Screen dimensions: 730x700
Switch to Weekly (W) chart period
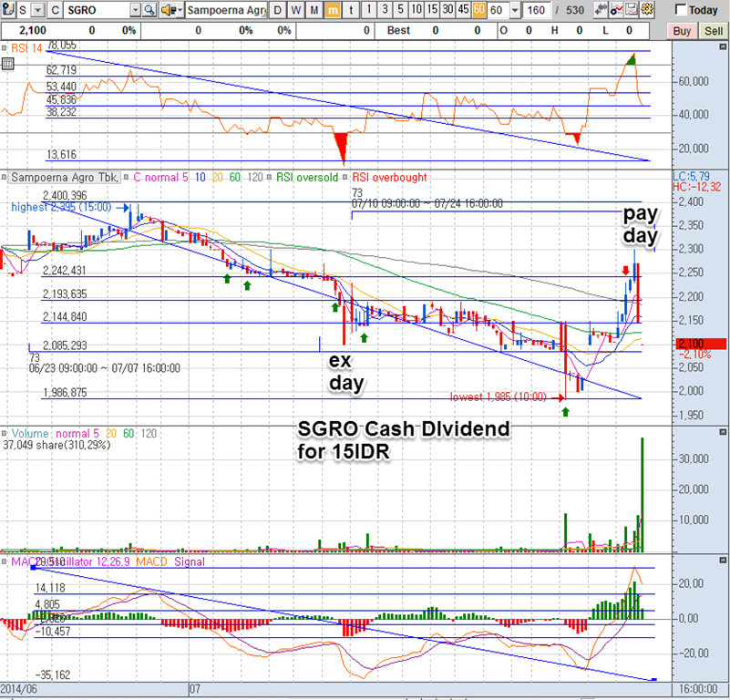coord(295,10)
